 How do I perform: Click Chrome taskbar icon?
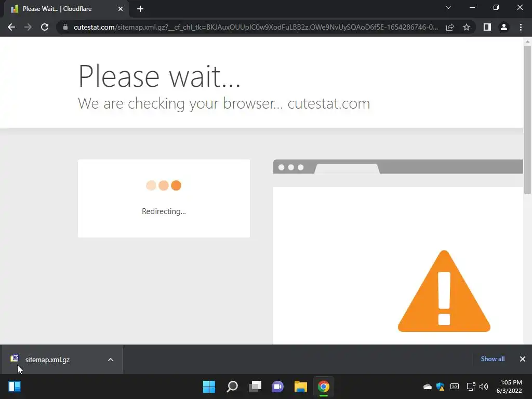coord(323,387)
